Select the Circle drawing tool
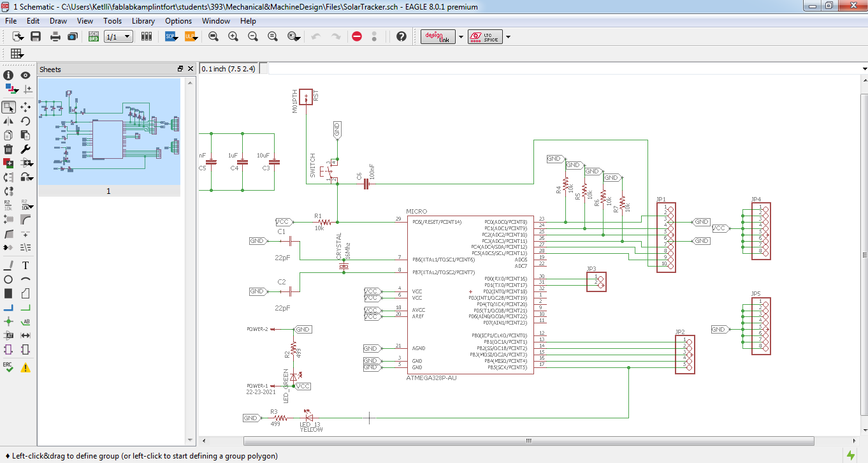This screenshot has width=868, height=463. point(8,279)
